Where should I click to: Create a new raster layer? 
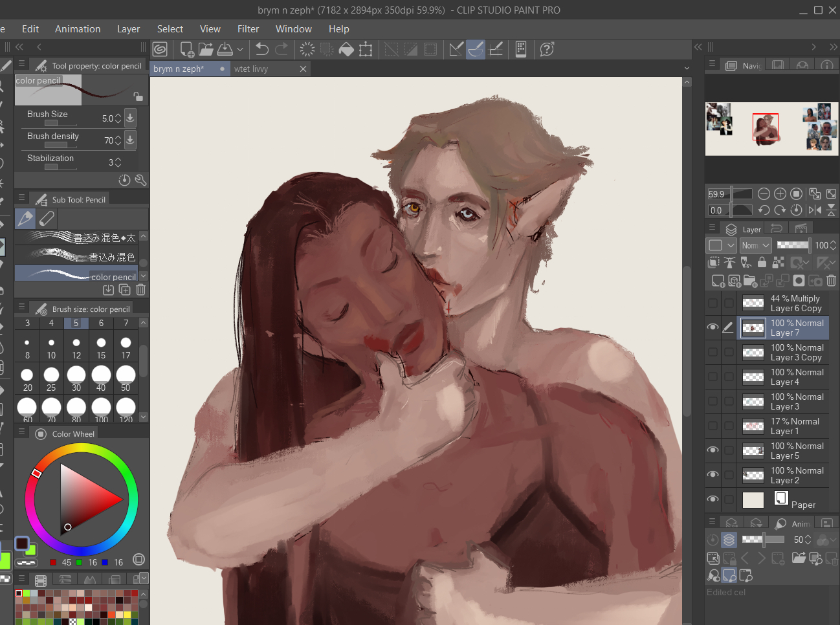tap(718, 281)
